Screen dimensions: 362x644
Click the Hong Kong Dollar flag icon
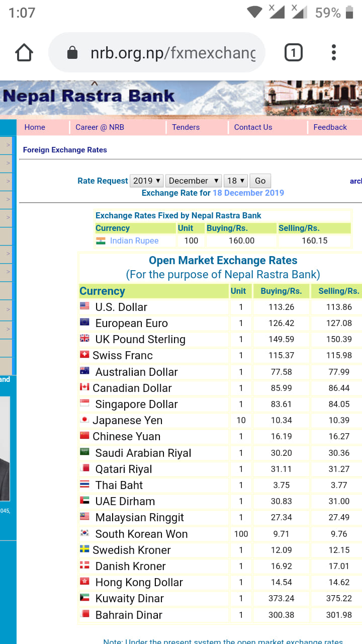84,581
